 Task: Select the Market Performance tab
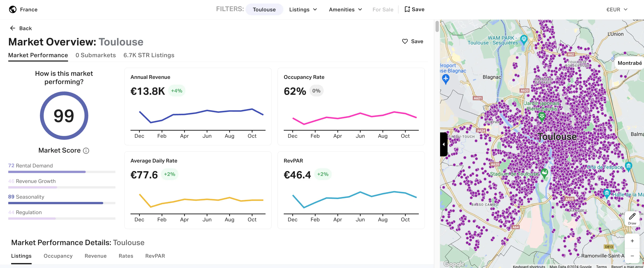click(38, 55)
